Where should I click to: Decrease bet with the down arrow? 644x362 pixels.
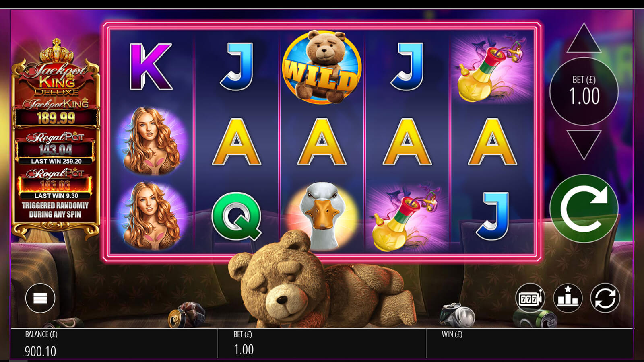[x=584, y=145]
